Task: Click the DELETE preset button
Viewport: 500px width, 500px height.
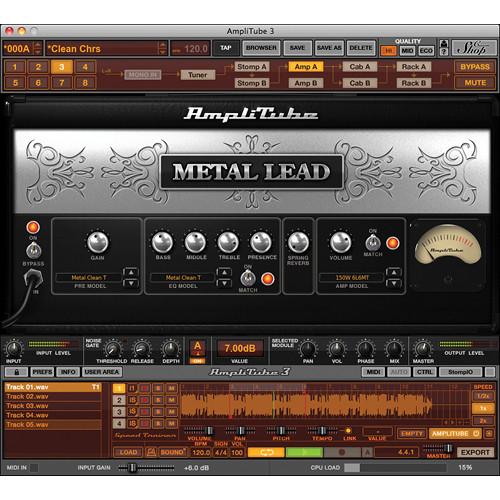Action: click(x=361, y=48)
